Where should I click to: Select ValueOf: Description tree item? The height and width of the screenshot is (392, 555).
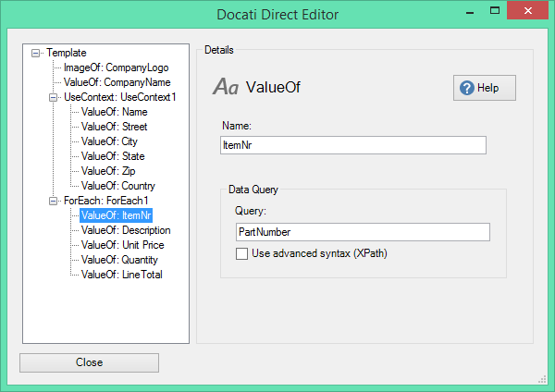[126, 230]
